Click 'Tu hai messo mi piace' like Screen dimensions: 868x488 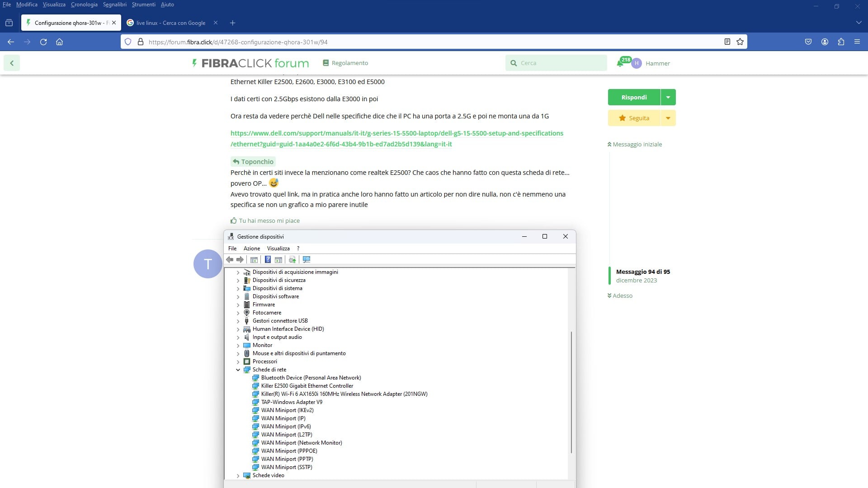point(265,221)
